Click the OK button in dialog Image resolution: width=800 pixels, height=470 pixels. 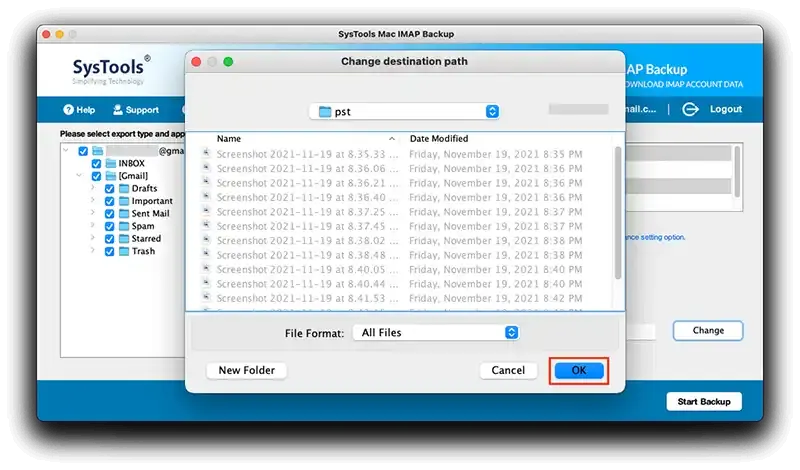(x=579, y=370)
